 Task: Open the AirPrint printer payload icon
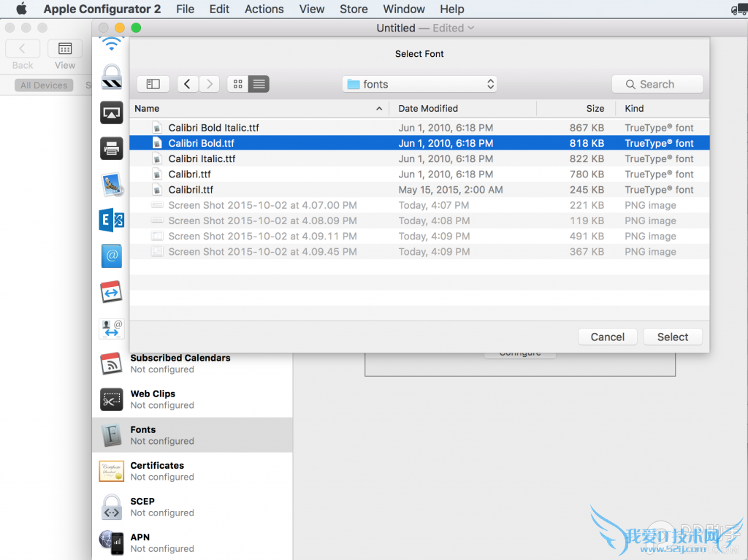111,149
